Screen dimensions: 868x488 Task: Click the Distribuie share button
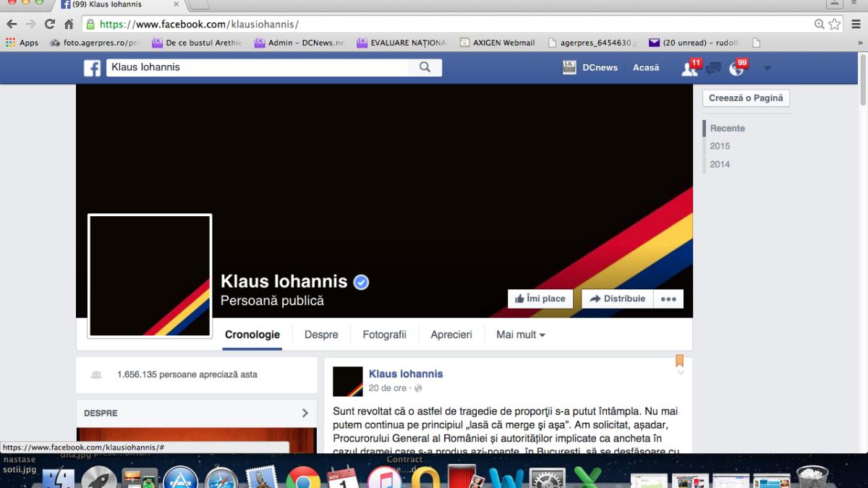click(x=617, y=299)
